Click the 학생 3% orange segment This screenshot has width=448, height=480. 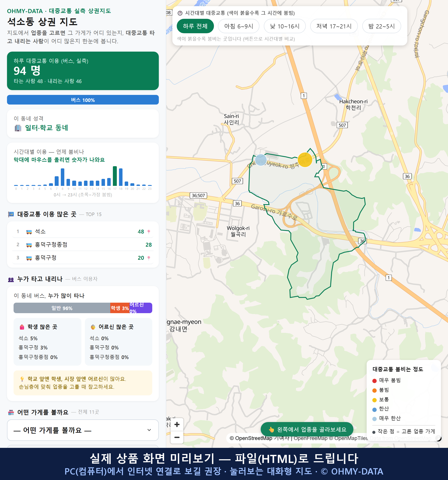coord(120,308)
